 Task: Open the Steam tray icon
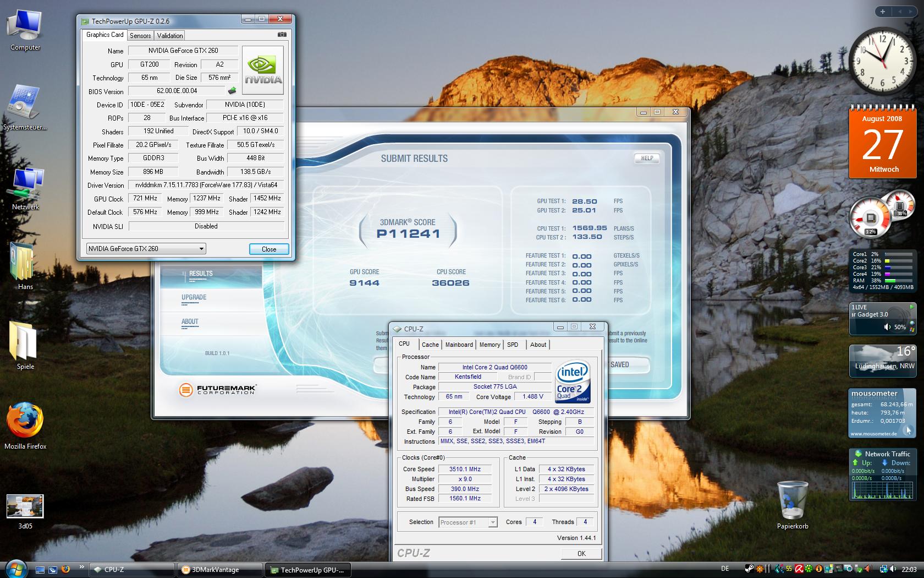point(749,569)
